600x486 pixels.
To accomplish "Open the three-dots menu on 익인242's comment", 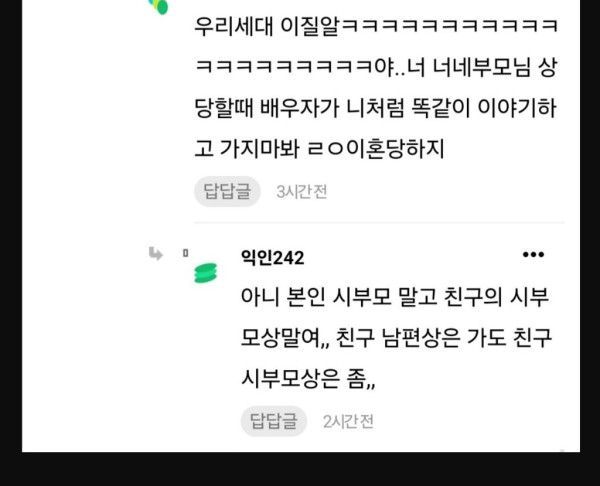I will (x=533, y=254).
